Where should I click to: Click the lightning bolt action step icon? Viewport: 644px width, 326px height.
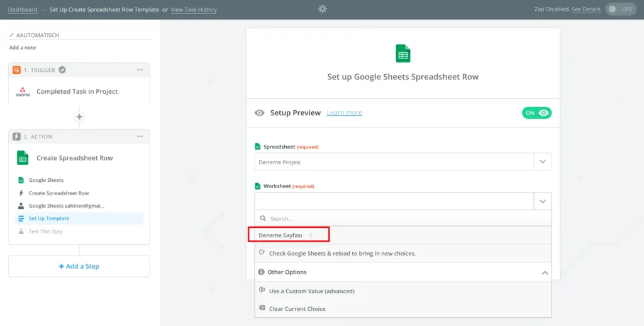point(16,137)
